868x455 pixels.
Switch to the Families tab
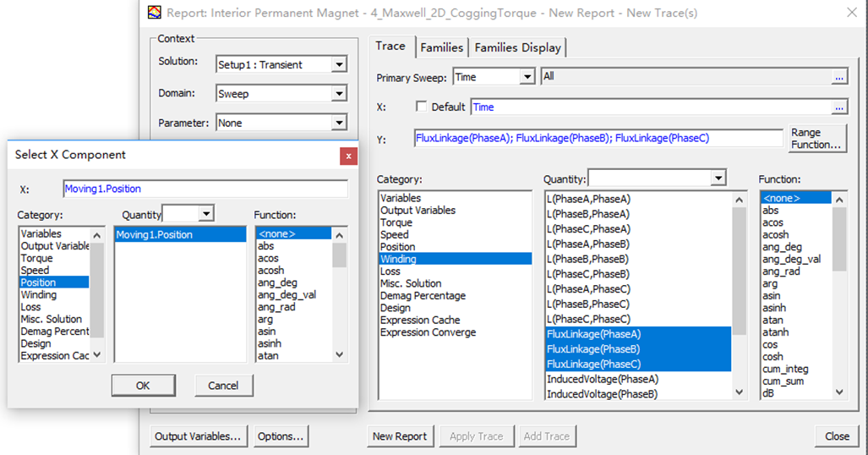pos(441,47)
